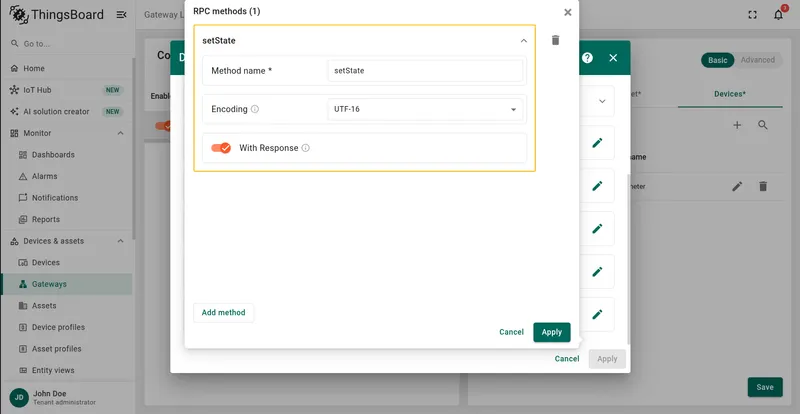Toggle the With Response switch
This screenshot has width=800, height=414.
tap(221, 148)
